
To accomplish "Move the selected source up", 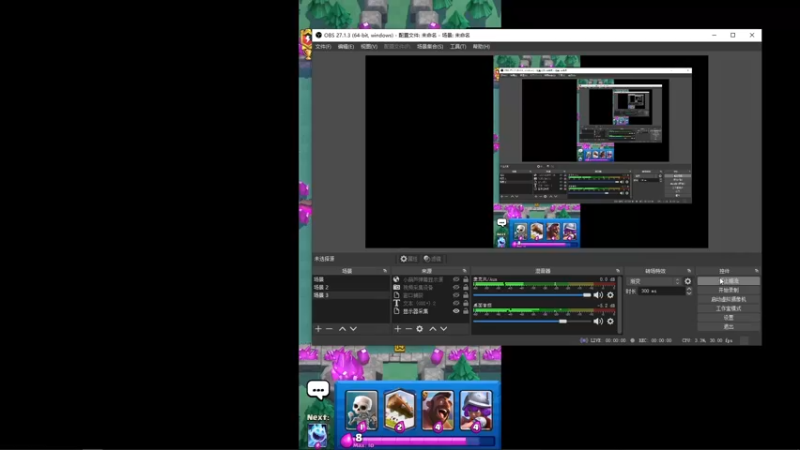I will 433,329.
